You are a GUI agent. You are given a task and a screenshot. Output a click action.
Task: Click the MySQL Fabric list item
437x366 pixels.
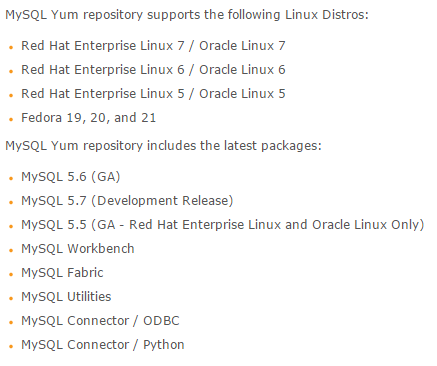pyautogui.click(x=62, y=273)
